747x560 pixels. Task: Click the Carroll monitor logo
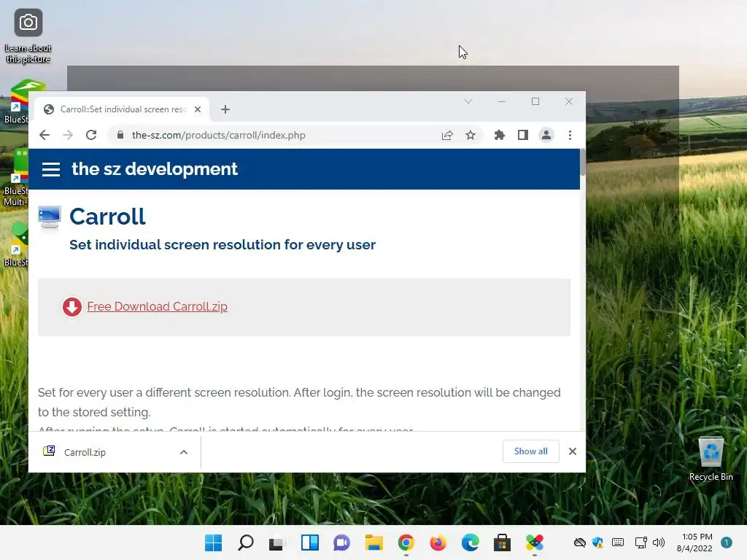[x=50, y=218]
